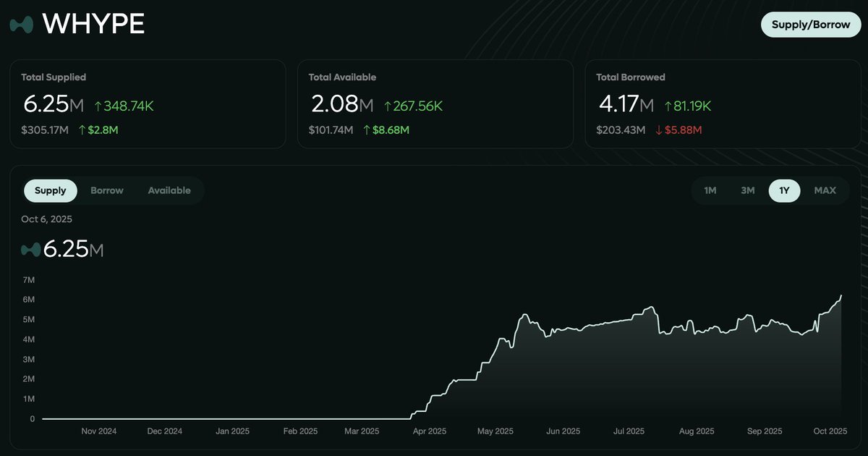This screenshot has width=868, height=456.
Task: Click the $101.74M available value
Action: pos(331,130)
